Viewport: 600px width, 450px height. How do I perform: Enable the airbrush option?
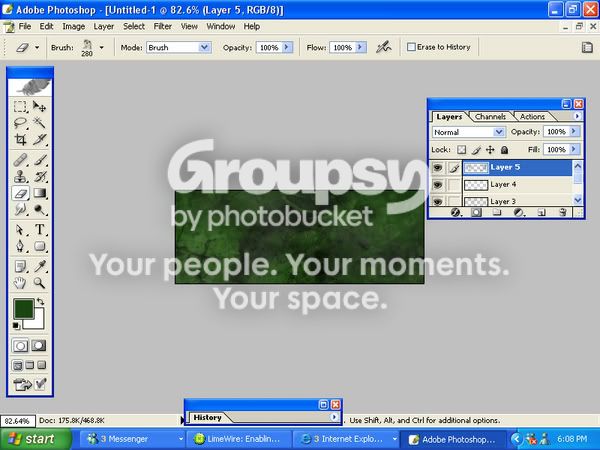(x=383, y=47)
